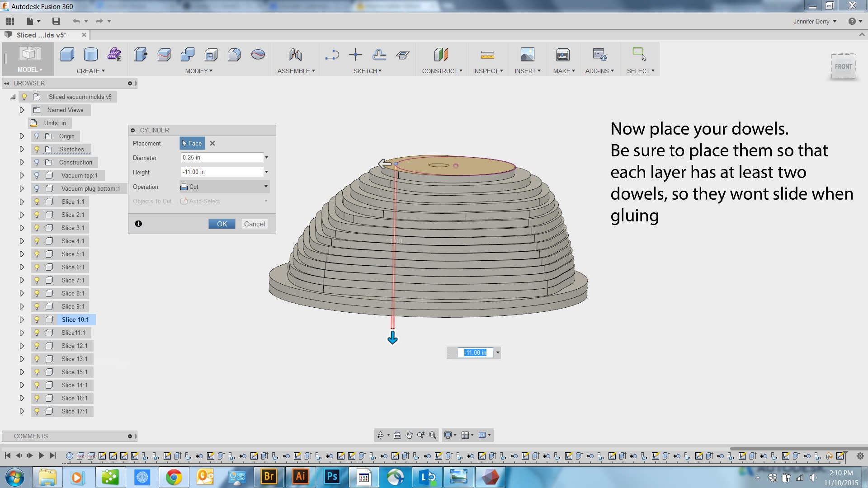Click the Box create tool icon

pos(67,55)
